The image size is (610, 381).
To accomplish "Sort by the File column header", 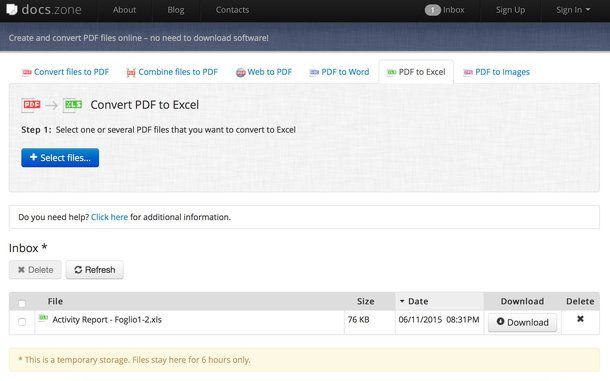I will [x=55, y=301].
